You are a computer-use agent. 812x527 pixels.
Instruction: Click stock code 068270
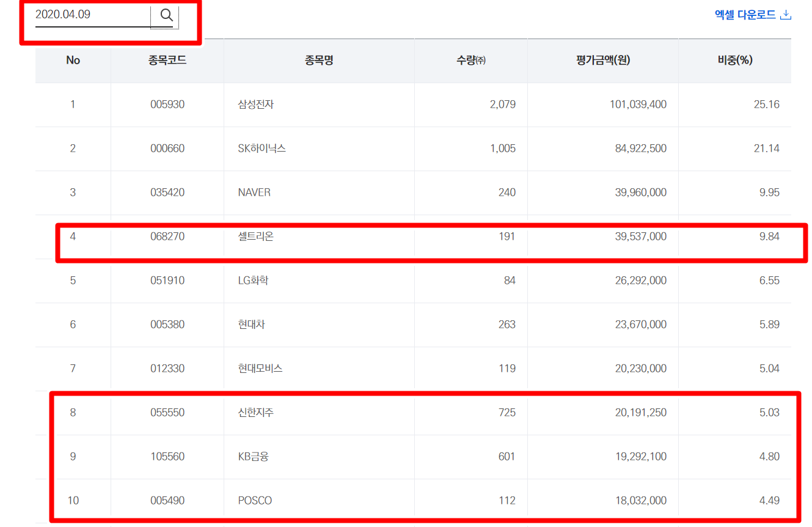pos(167,237)
